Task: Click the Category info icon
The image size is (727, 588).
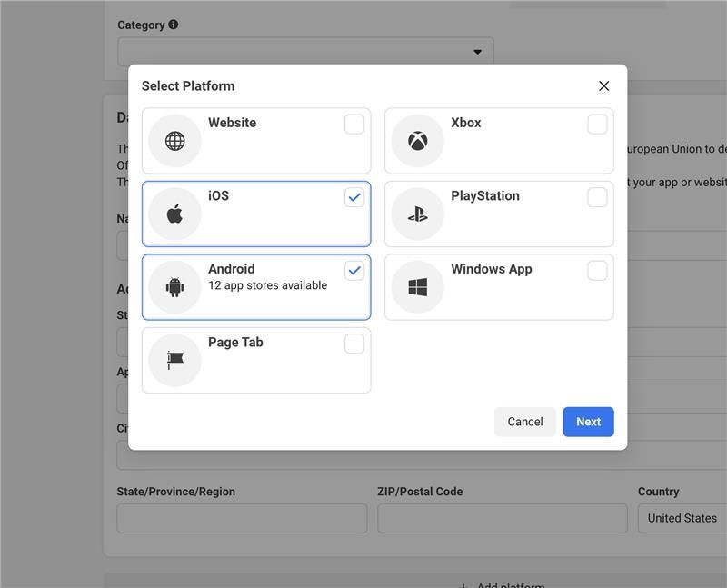Action: (x=173, y=25)
